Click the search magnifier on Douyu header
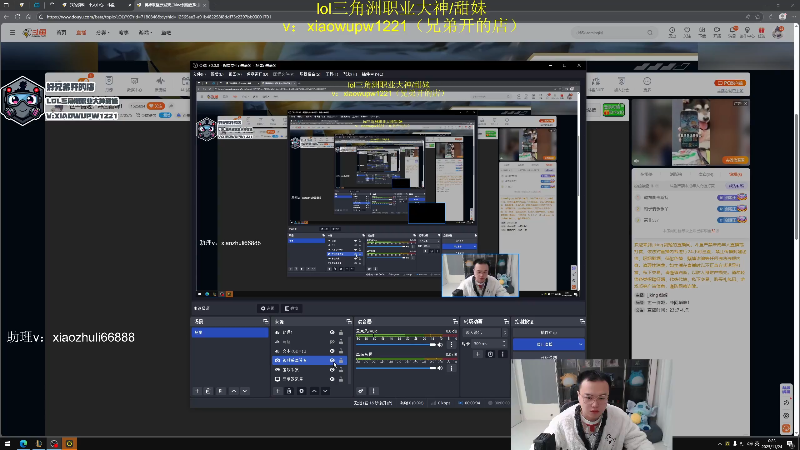 tap(649, 33)
